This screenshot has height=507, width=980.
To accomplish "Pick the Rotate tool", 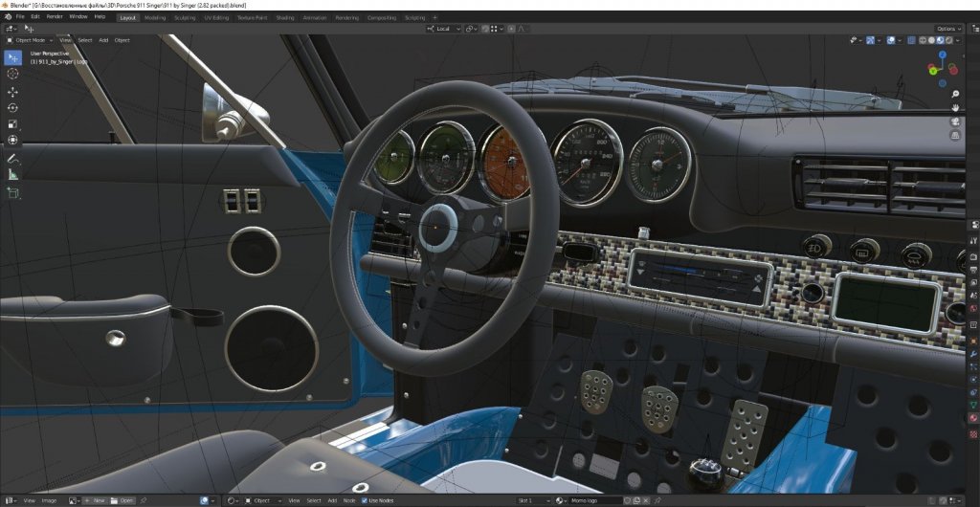I will click(x=13, y=107).
